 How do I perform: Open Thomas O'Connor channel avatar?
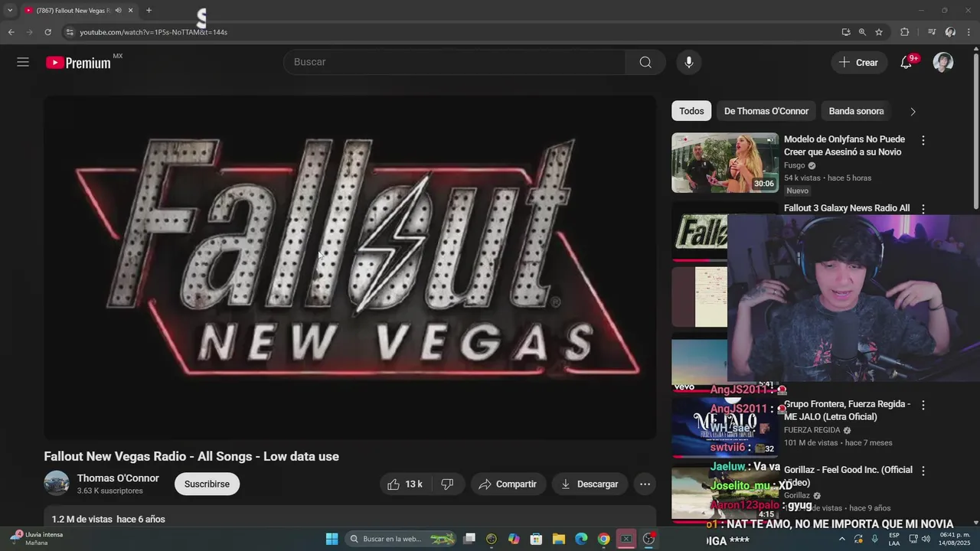point(57,484)
